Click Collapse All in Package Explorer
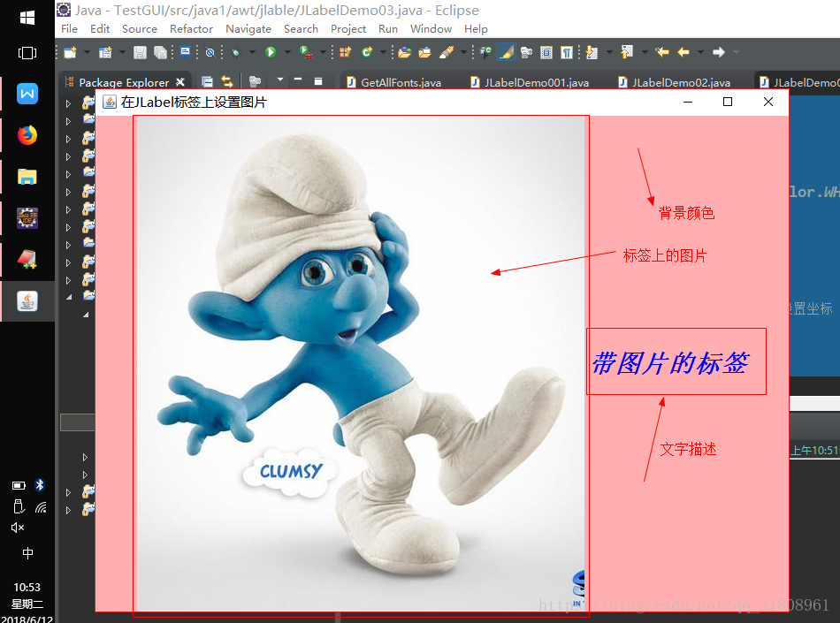 [x=207, y=81]
